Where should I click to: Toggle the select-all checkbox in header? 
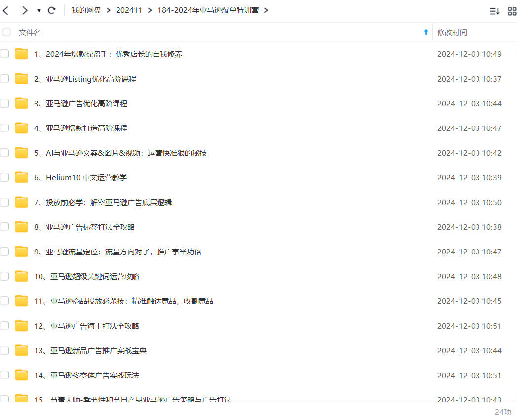click(x=6, y=32)
